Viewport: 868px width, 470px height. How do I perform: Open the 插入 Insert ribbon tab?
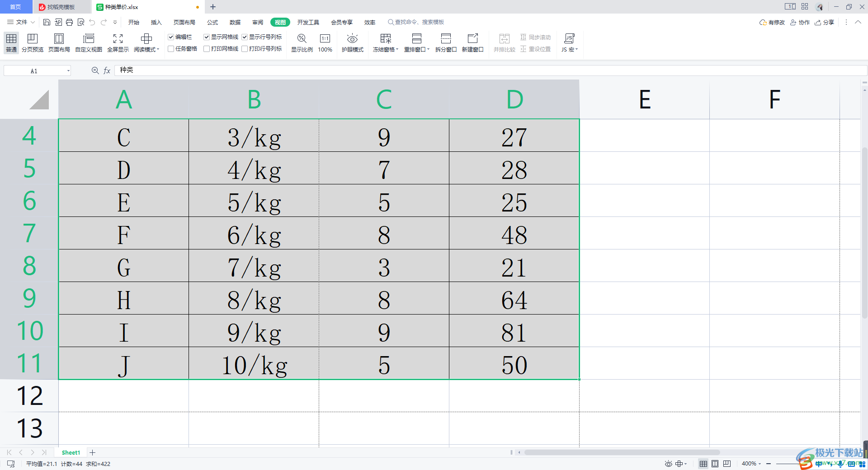[156, 22]
